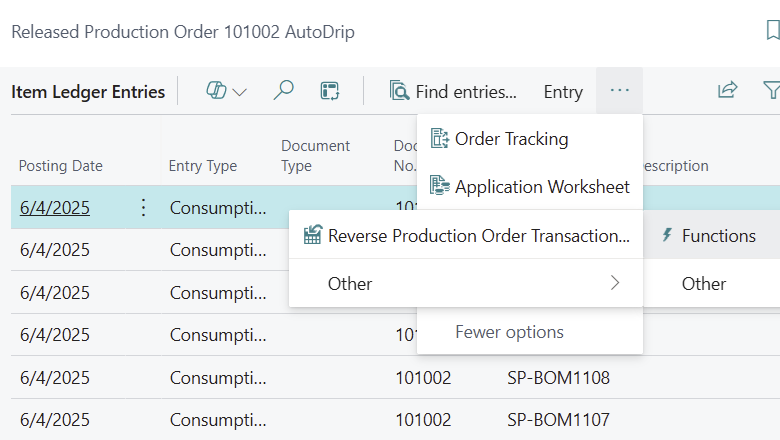
Task: Select Order Tracking from menu
Action: pos(511,139)
